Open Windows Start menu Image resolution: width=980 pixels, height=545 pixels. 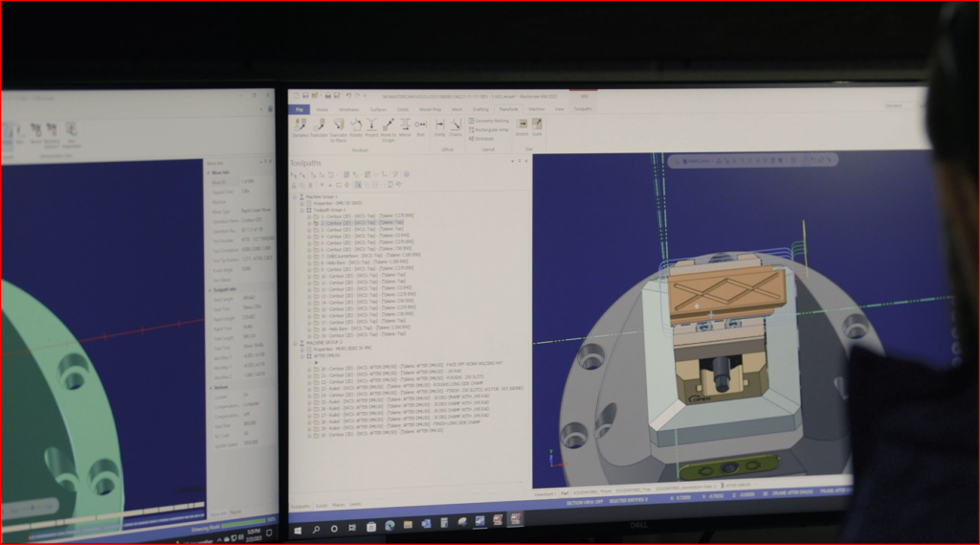click(299, 531)
